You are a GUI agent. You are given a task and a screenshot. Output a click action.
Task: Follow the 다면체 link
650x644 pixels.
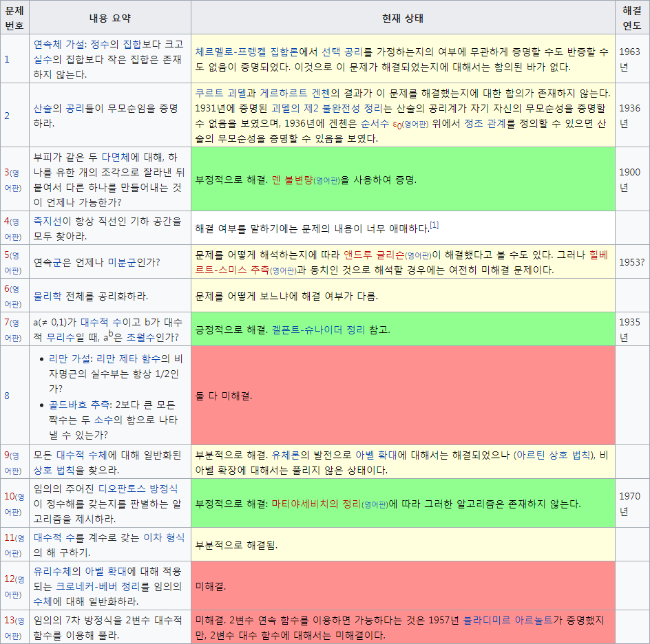pos(116,157)
